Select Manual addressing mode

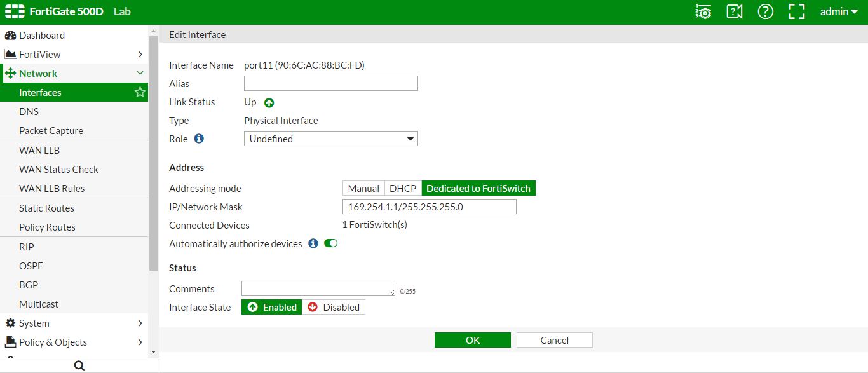point(363,188)
